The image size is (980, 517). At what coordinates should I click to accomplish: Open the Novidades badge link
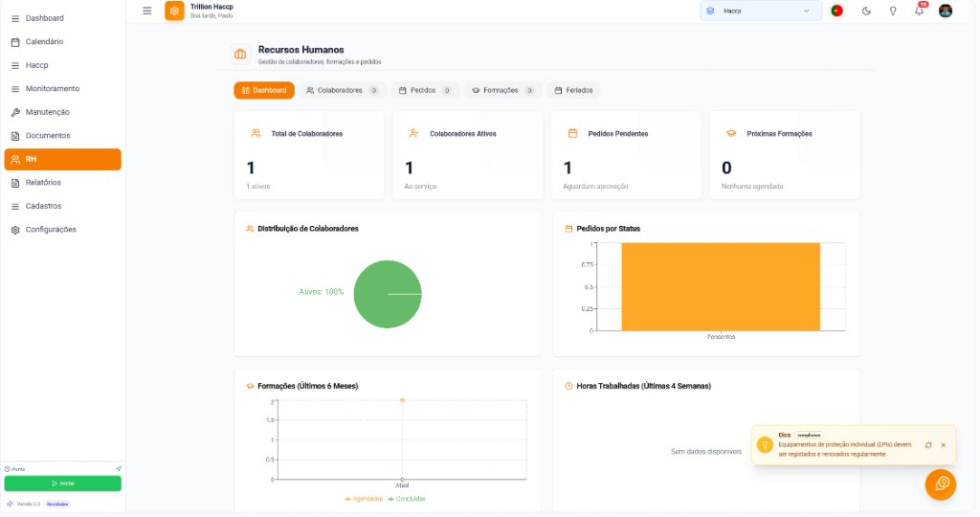pyautogui.click(x=57, y=504)
